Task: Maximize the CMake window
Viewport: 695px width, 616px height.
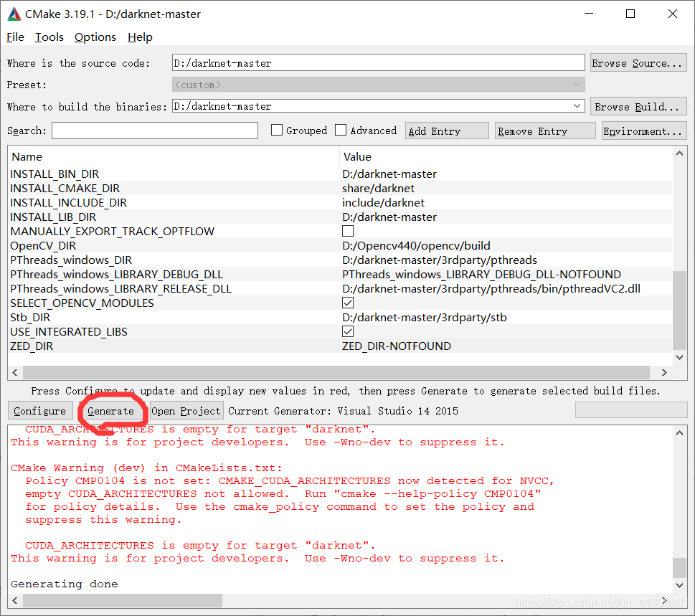Action: pos(630,14)
